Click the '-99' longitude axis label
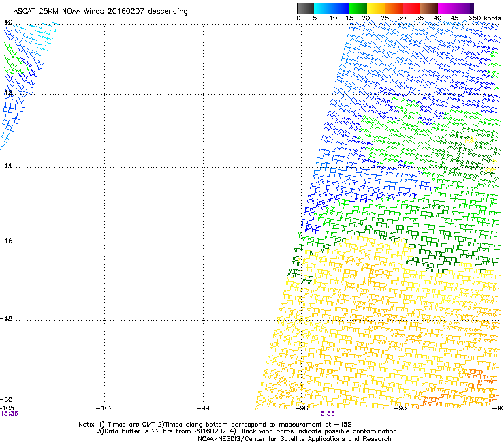The image size is (504, 443). [x=203, y=408]
